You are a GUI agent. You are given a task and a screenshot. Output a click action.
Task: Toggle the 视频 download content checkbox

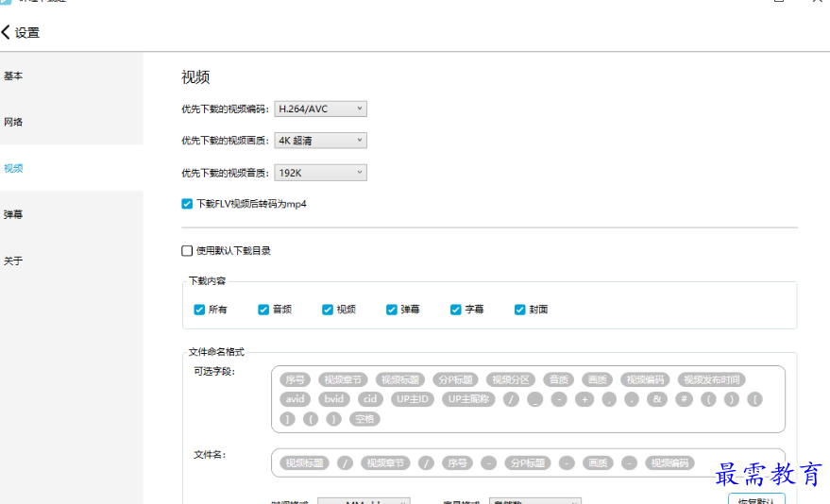(x=327, y=310)
